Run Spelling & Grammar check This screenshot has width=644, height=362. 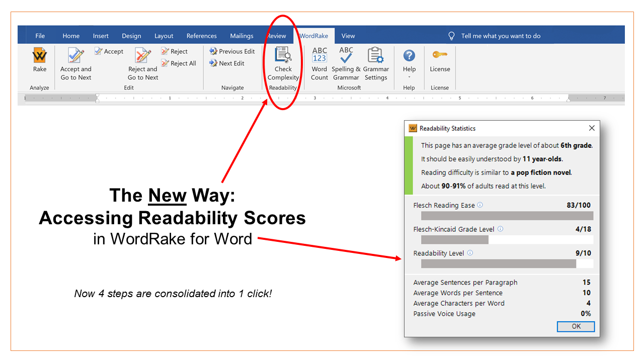346,64
